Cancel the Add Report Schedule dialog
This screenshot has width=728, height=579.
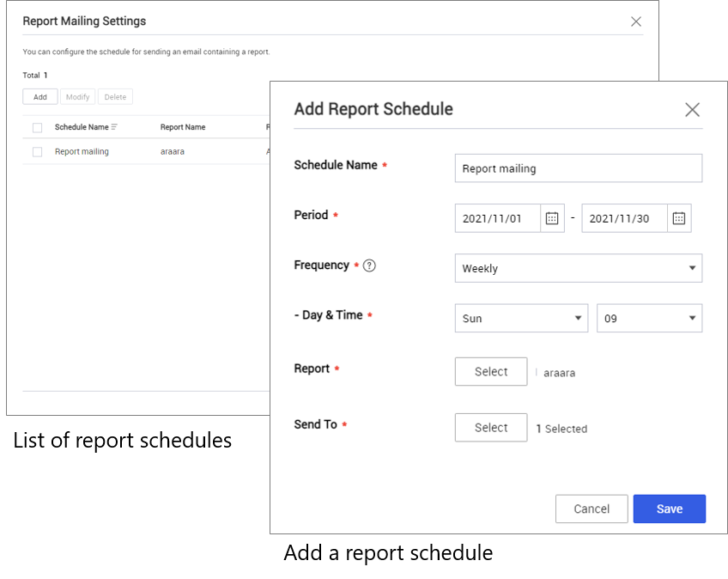(x=591, y=509)
